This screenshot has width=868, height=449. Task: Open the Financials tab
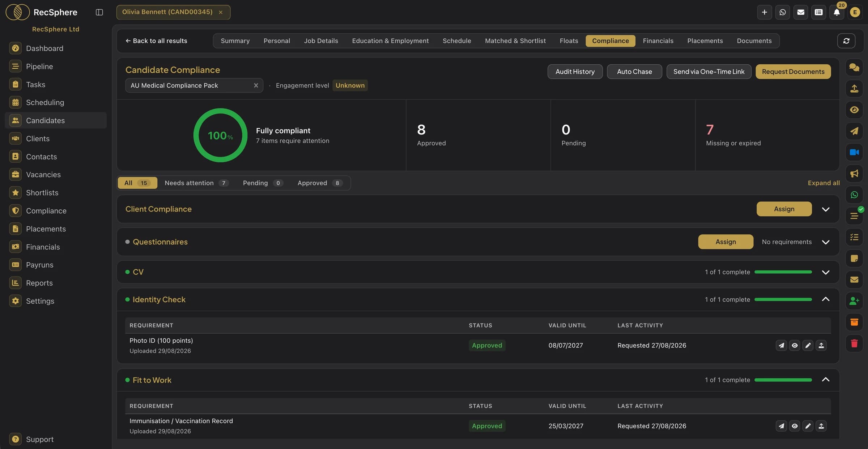click(658, 41)
